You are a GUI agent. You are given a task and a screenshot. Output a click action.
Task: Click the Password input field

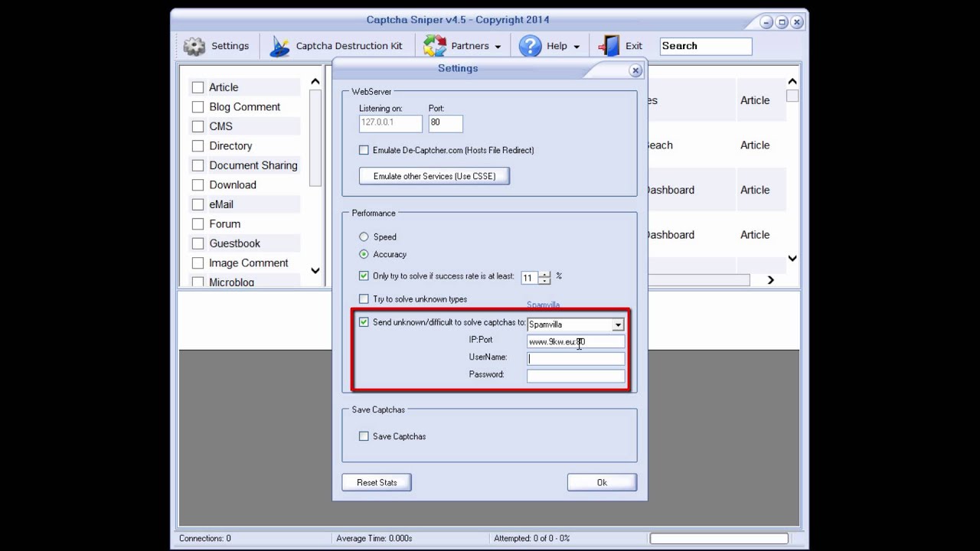tap(576, 377)
